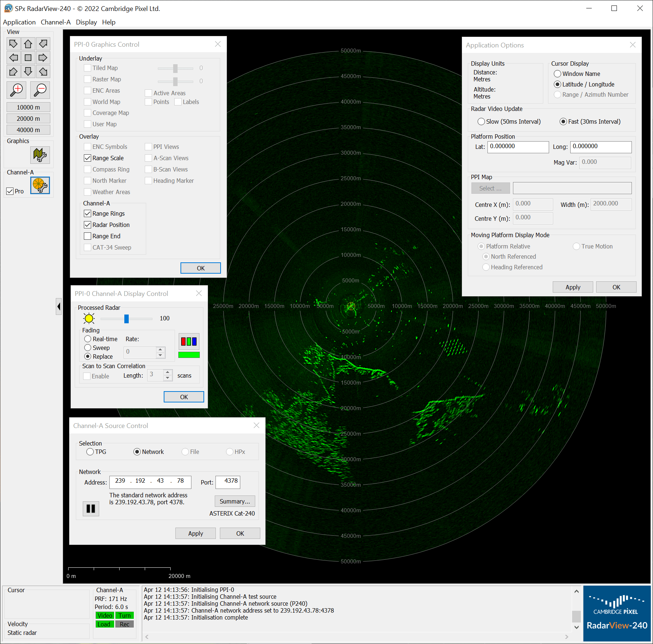
Task: Open the Graphics map configuration icon
Action: (40, 155)
